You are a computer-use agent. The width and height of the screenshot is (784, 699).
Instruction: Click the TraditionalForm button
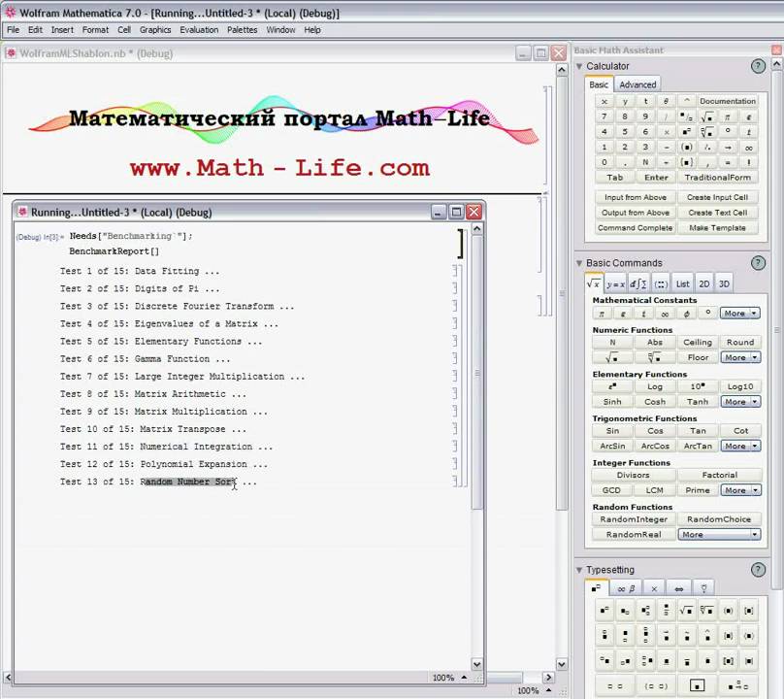point(717,178)
